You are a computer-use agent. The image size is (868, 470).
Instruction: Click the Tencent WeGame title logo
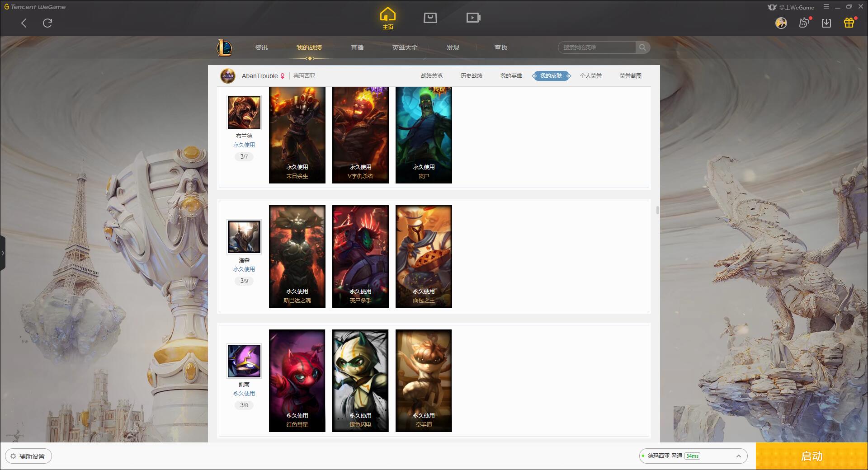click(x=35, y=7)
